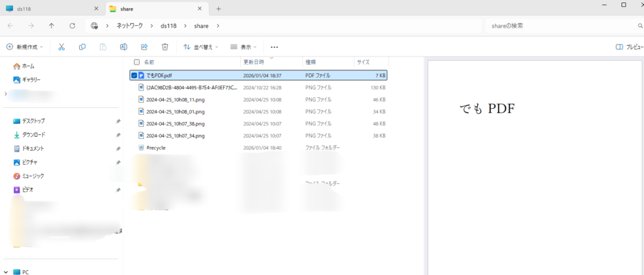Screen dimensions: 644x275
Task: Go forward with the right arrow
Action: coord(31,25)
